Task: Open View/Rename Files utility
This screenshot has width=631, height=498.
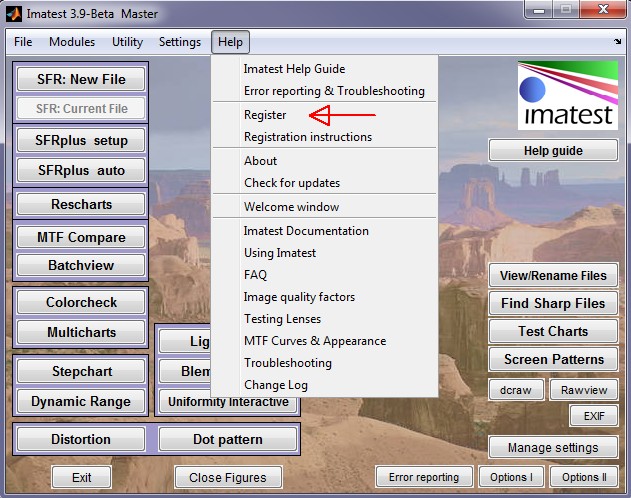Action: point(553,275)
